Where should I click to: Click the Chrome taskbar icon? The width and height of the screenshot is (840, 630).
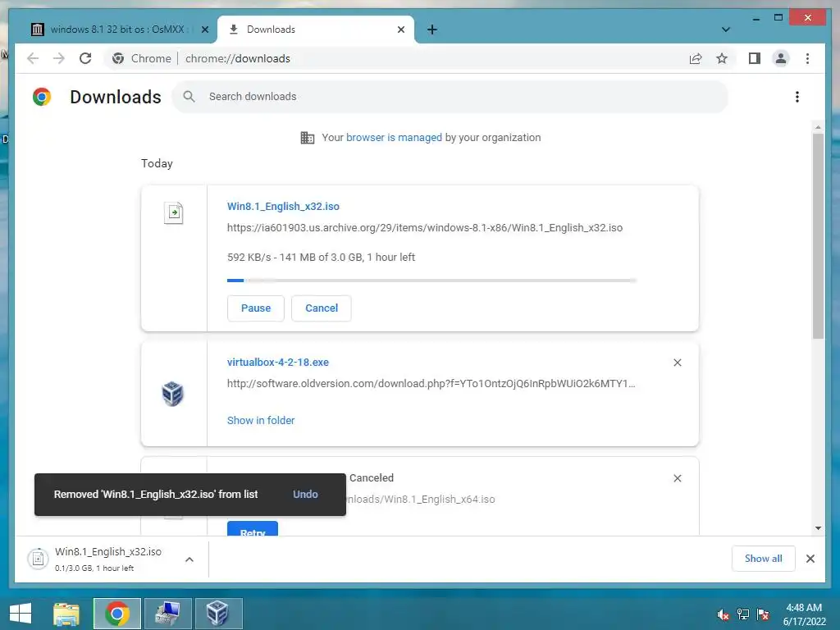click(117, 614)
